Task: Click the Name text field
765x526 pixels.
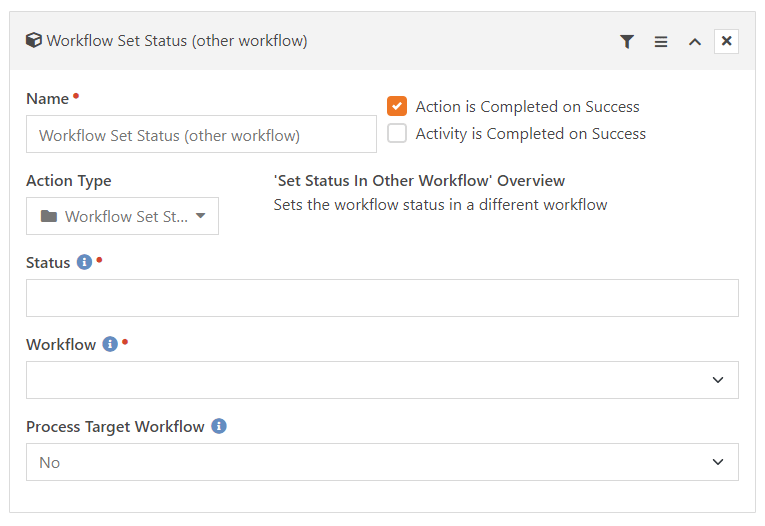Action: (x=201, y=135)
